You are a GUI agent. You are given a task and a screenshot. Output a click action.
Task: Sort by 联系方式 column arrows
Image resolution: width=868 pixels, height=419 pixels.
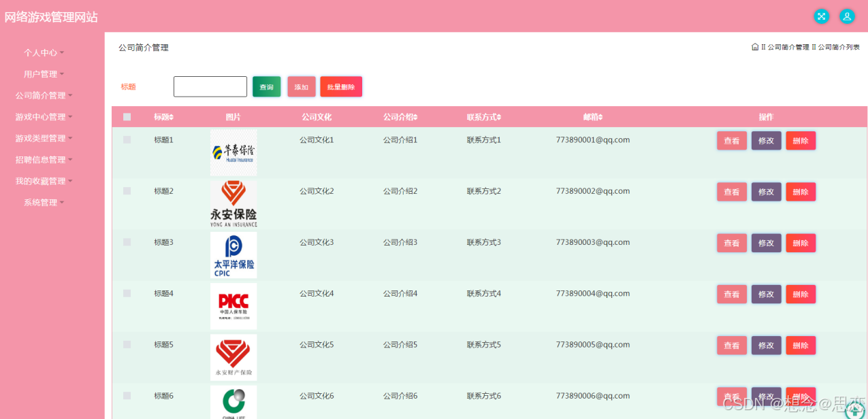tap(499, 118)
